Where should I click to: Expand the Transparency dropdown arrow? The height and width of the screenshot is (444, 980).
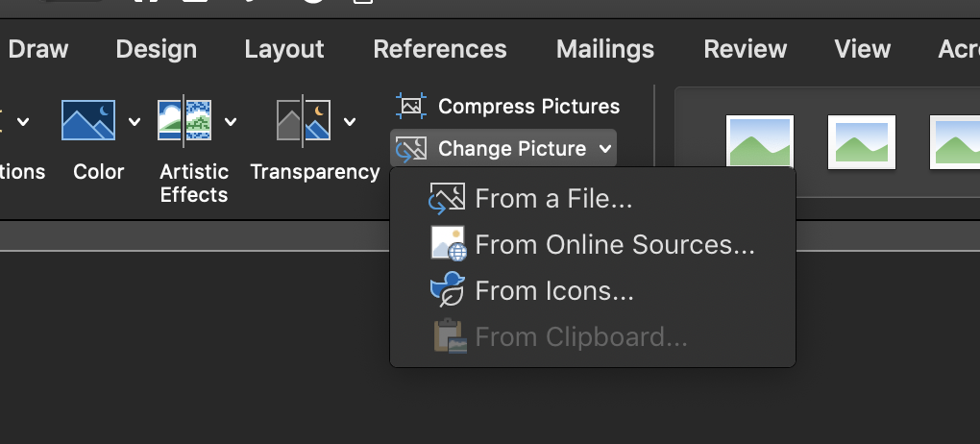(350, 121)
